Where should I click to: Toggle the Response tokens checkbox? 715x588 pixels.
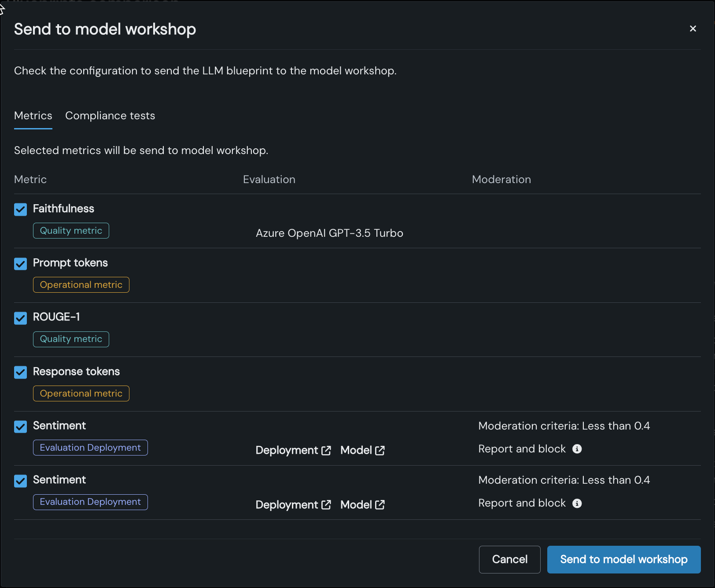click(x=21, y=372)
